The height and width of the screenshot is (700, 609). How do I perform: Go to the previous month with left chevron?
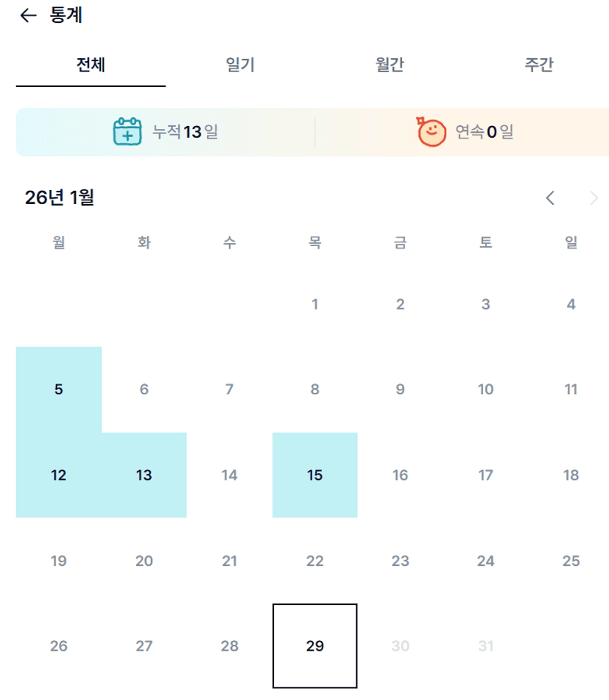click(x=550, y=197)
